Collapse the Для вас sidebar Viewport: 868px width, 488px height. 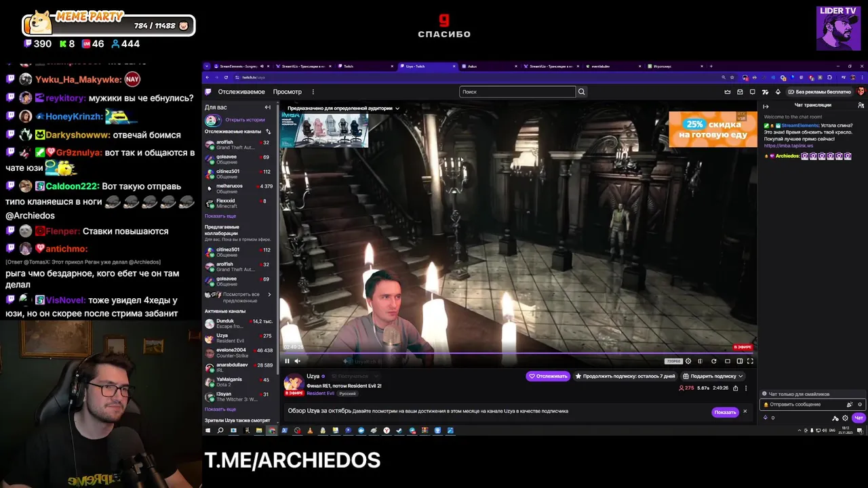point(267,107)
